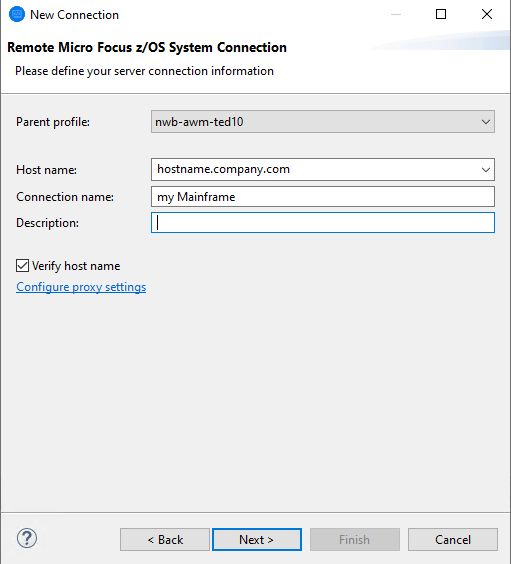Focus the Description text field
The image size is (511, 564).
[x=323, y=223]
